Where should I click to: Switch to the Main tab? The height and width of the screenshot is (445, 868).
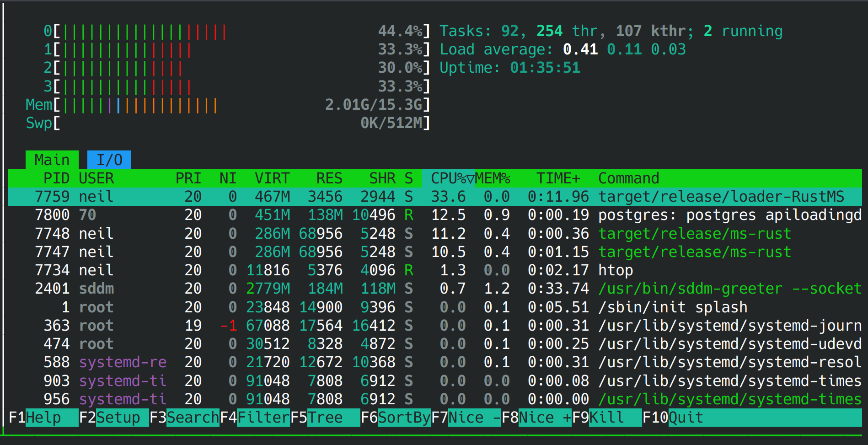pyautogui.click(x=52, y=160)
